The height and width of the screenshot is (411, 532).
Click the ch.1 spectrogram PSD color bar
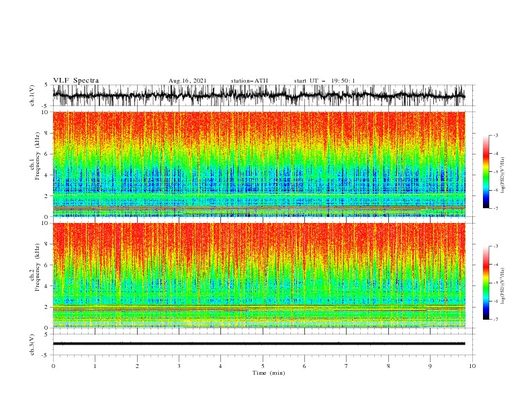pos(486,172)
